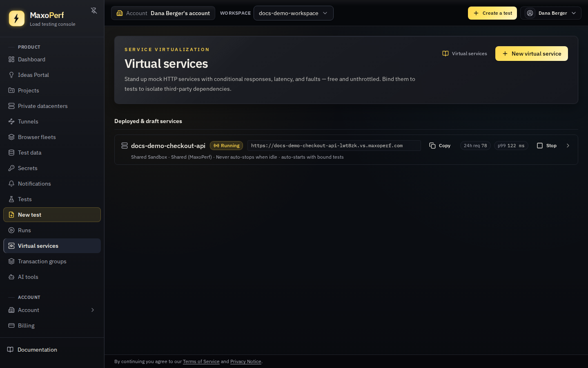Click Dana Berger's account selector
The height and width of the screenshot is (368, 588).
coord(163,13)
